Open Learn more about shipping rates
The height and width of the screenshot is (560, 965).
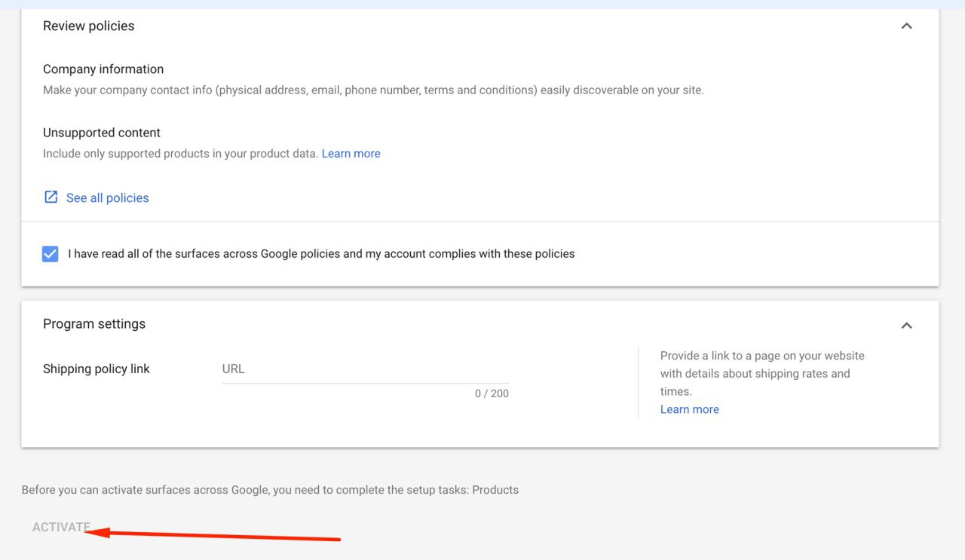point(689,409)
